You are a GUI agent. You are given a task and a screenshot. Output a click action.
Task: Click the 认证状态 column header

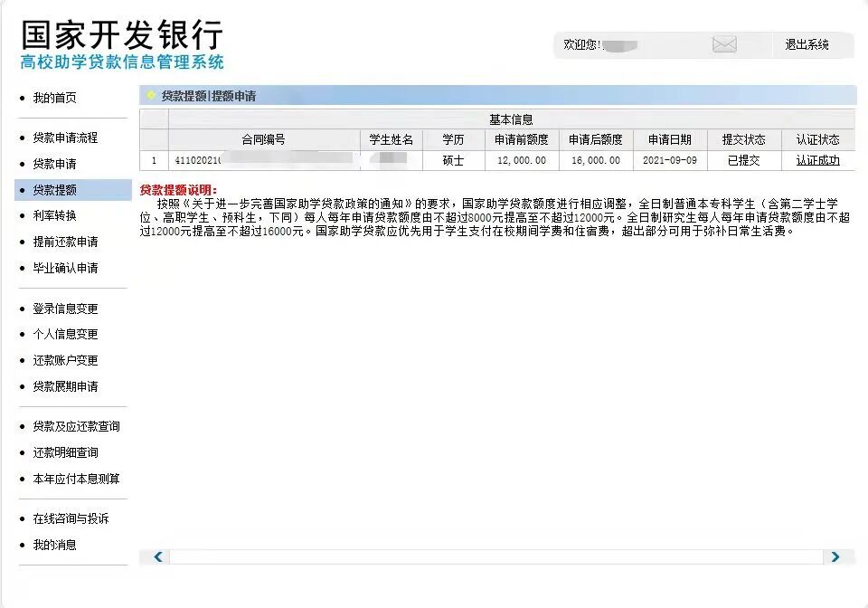click(817, 139)
